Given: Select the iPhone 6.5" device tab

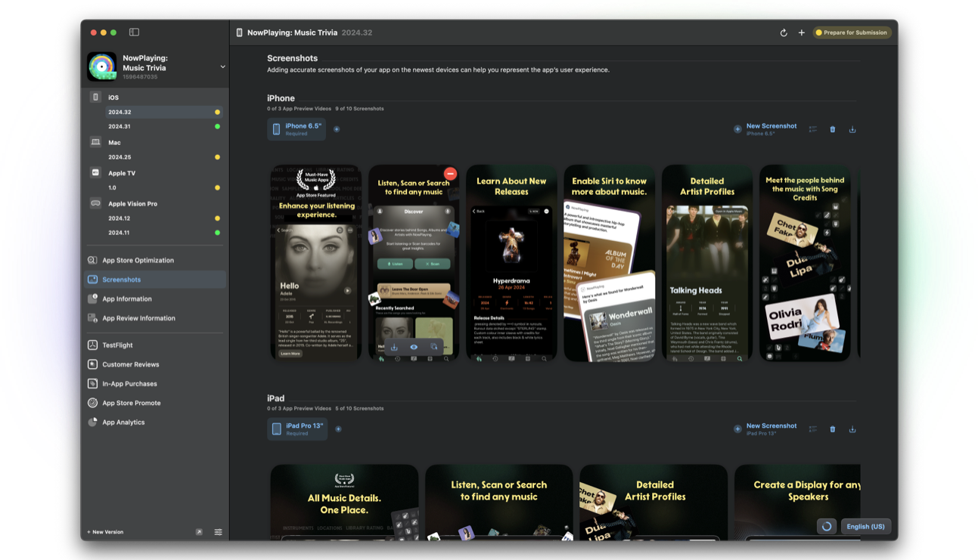Looking at the screenshot, I should [x=297, y=129].
